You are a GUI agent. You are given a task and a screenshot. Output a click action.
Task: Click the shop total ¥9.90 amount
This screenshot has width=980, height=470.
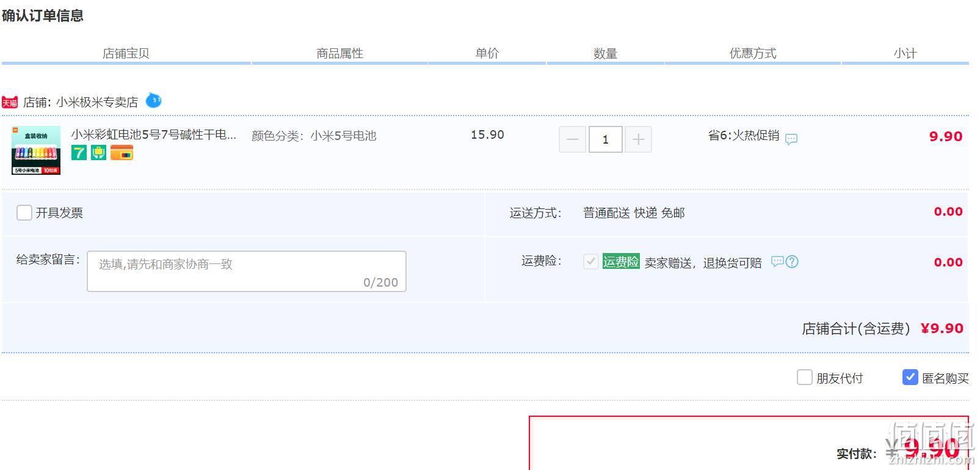[x=942, y=328]
